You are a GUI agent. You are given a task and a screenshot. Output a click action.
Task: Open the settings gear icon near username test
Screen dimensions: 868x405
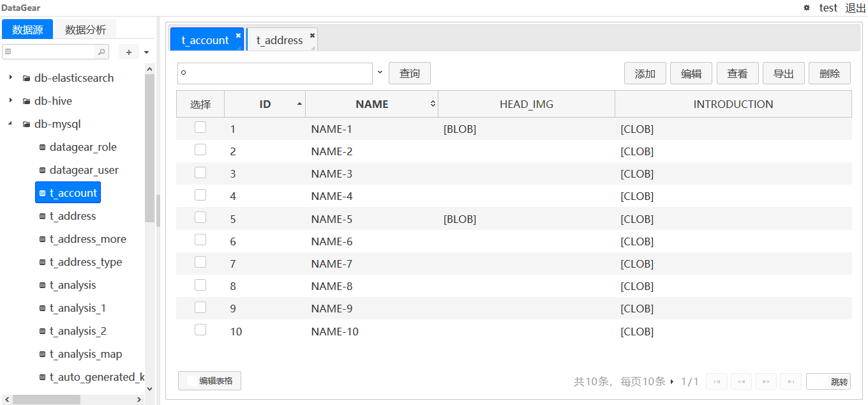tap(806, 8)
